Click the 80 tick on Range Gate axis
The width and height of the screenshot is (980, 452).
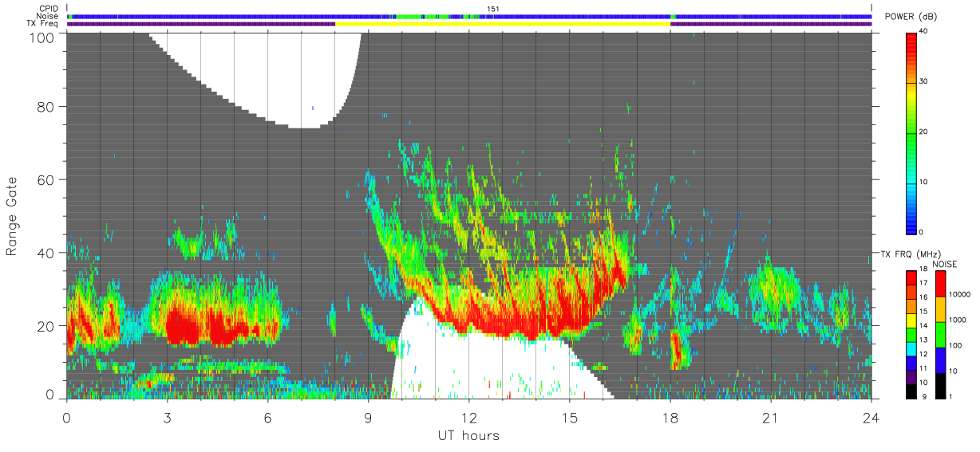point(47,106)
